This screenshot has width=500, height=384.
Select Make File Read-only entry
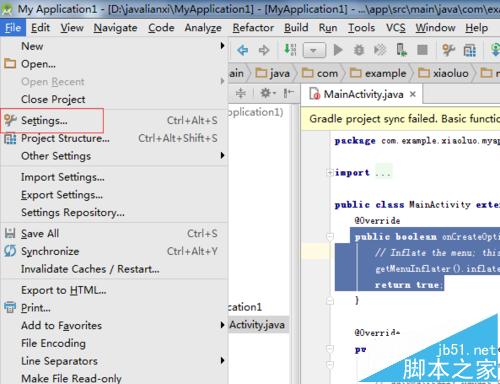[114, 378]
